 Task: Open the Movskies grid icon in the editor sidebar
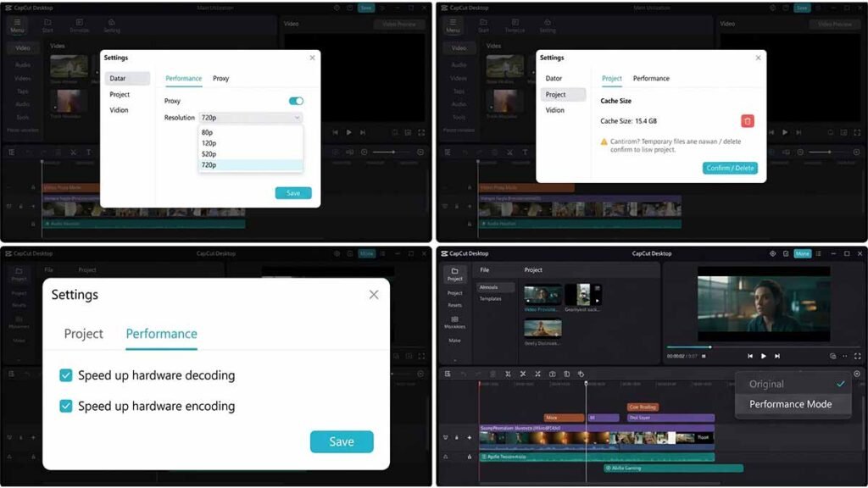pyautogui.click(x=454, y=319)
